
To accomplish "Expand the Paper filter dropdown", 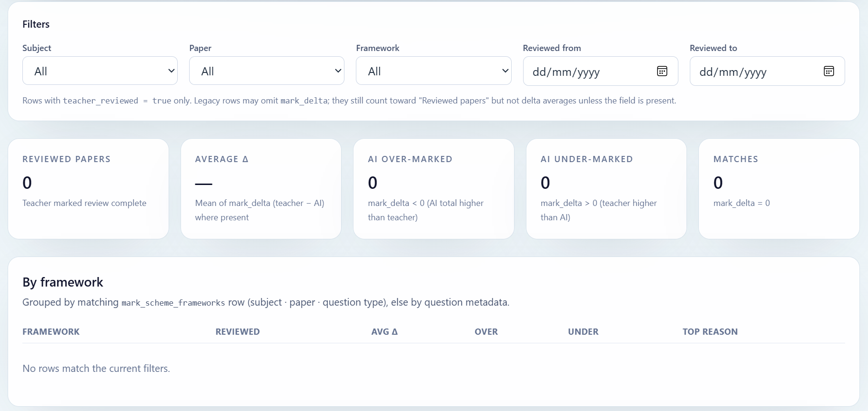I will (x=267, y=71).
